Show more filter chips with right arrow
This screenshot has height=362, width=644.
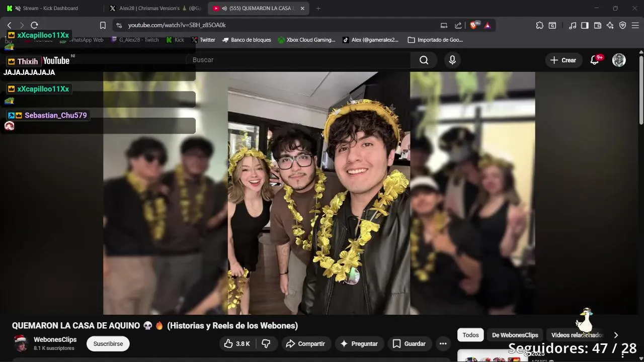pyautogui.click(x=616, y=335)
